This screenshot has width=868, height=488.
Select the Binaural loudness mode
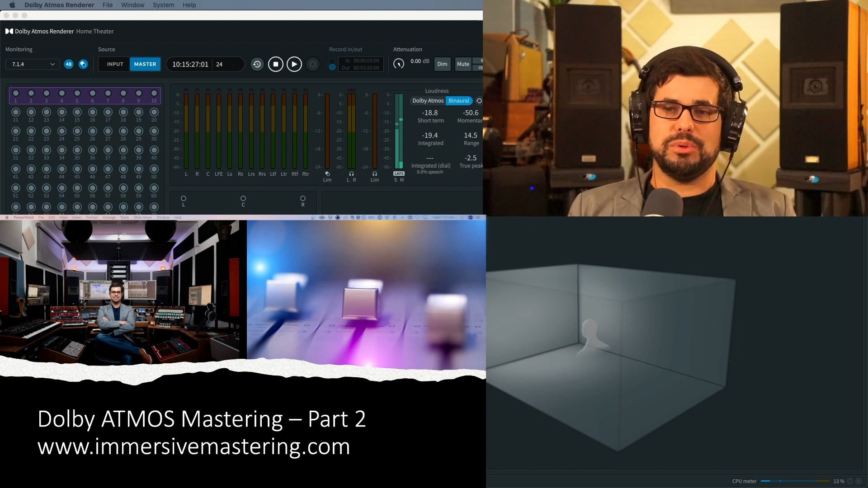point(459,101)
